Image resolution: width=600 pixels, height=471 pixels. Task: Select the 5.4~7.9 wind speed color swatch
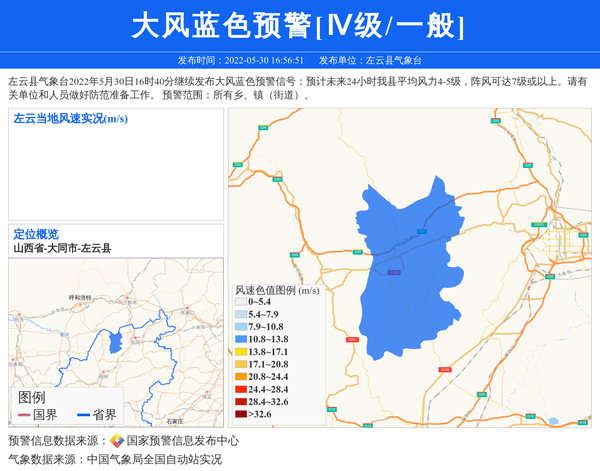point(241,314)
